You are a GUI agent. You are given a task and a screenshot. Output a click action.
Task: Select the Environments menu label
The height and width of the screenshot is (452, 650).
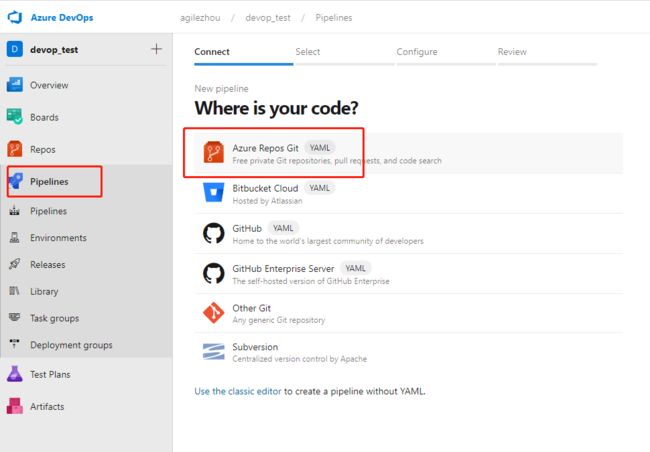(58, 238)
